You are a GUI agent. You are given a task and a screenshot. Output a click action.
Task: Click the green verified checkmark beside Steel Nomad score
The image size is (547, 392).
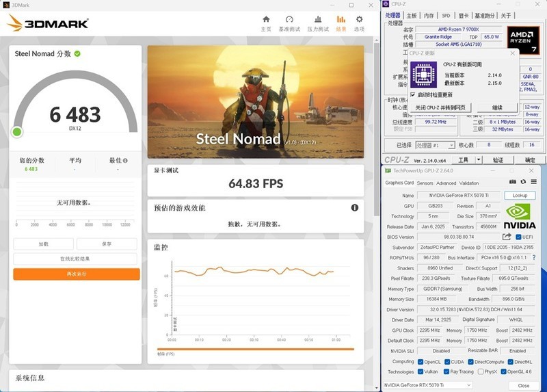coord(77,54)
